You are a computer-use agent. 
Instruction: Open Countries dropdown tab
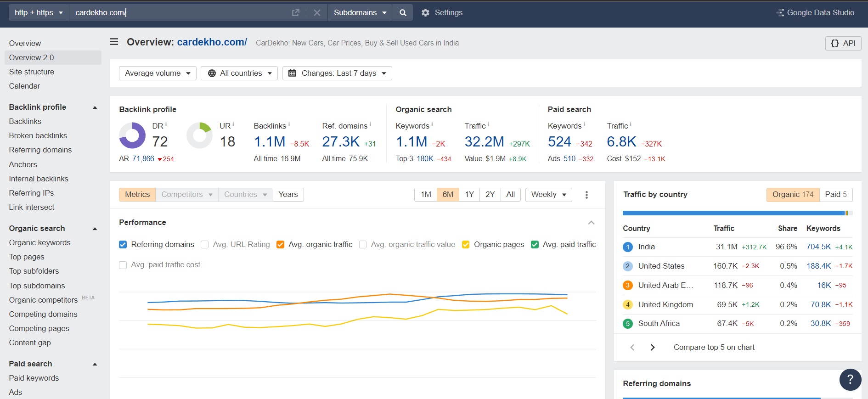(245, 195)
